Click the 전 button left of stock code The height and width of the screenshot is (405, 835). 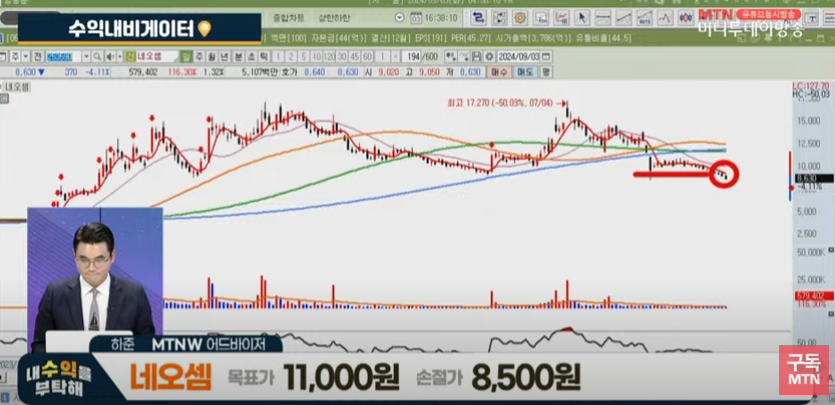pyautogui.click(x=38, y=56)
